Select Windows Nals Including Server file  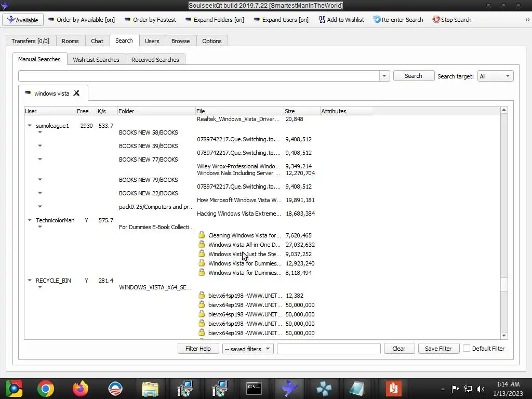pyautogui.click(x=238, y=173)
